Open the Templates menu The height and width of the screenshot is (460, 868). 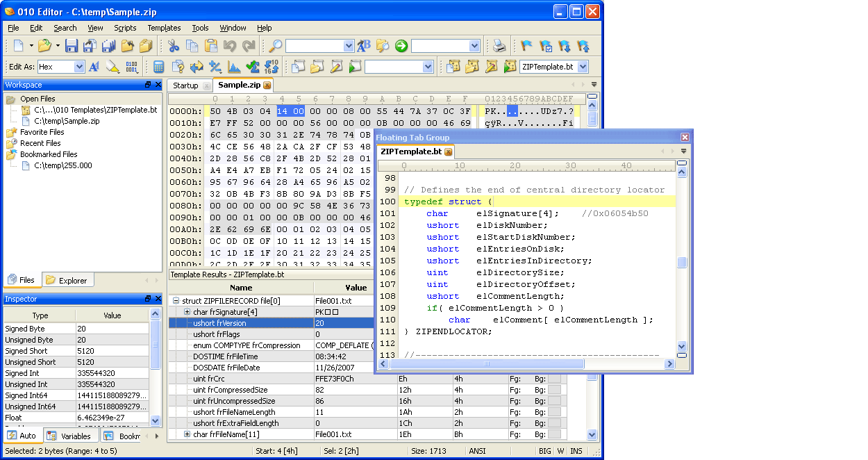[x=164, y=28]
